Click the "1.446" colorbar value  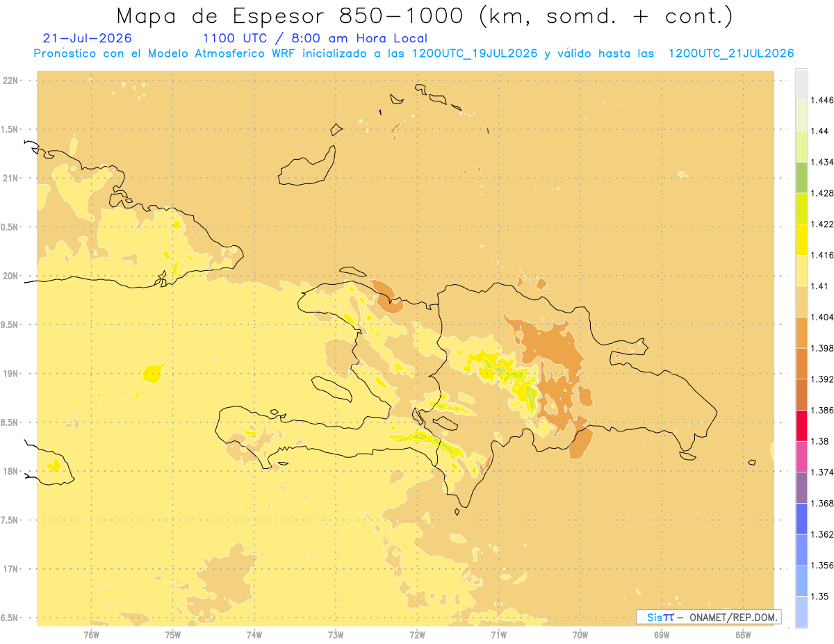click(x=822, y=100)
